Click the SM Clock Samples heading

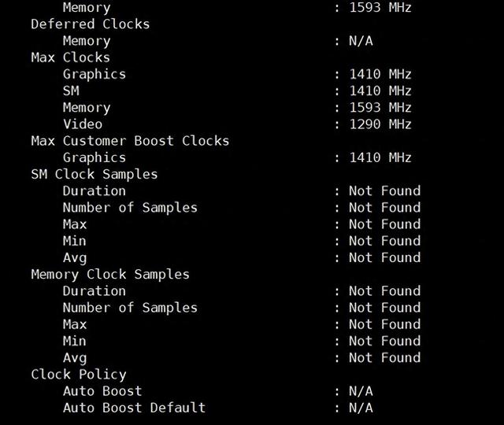tap(94, 175)
